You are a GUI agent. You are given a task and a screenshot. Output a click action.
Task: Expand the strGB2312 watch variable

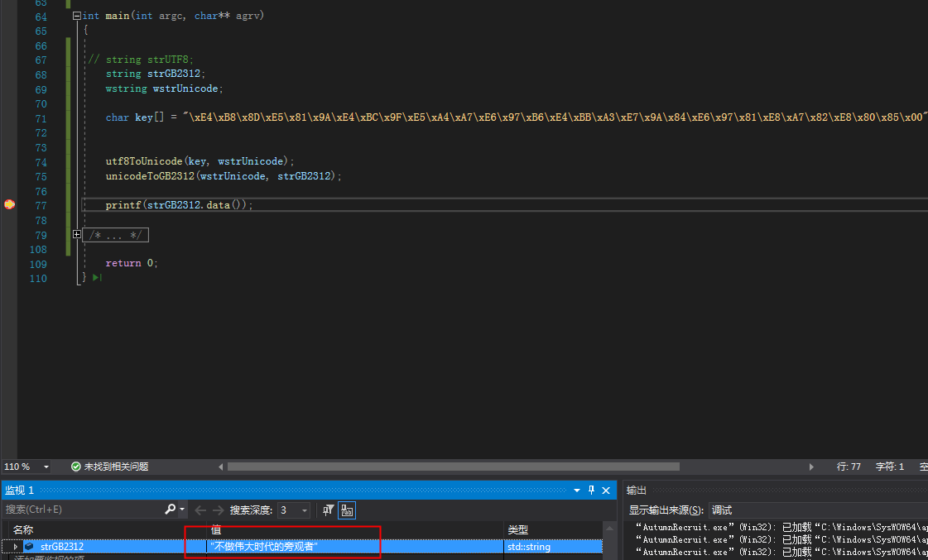[x=16, y=547]
